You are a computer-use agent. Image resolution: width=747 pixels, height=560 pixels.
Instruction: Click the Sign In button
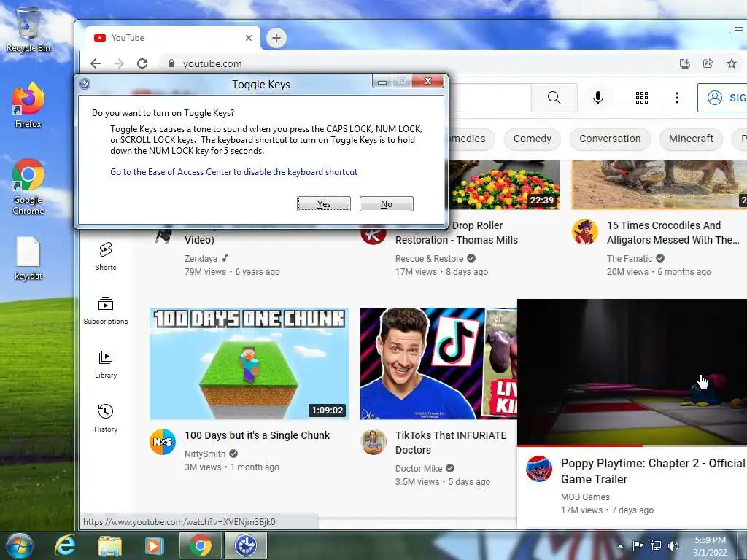point(723,98)
